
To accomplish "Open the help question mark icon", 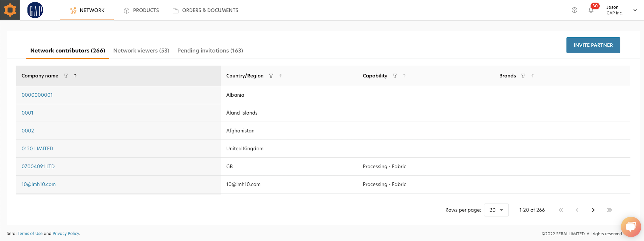I will 574,10.
